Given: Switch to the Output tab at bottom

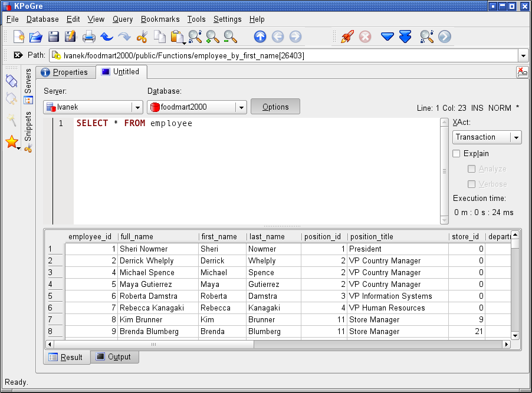Looking at the screenshot, I should [x=114, y=357].
